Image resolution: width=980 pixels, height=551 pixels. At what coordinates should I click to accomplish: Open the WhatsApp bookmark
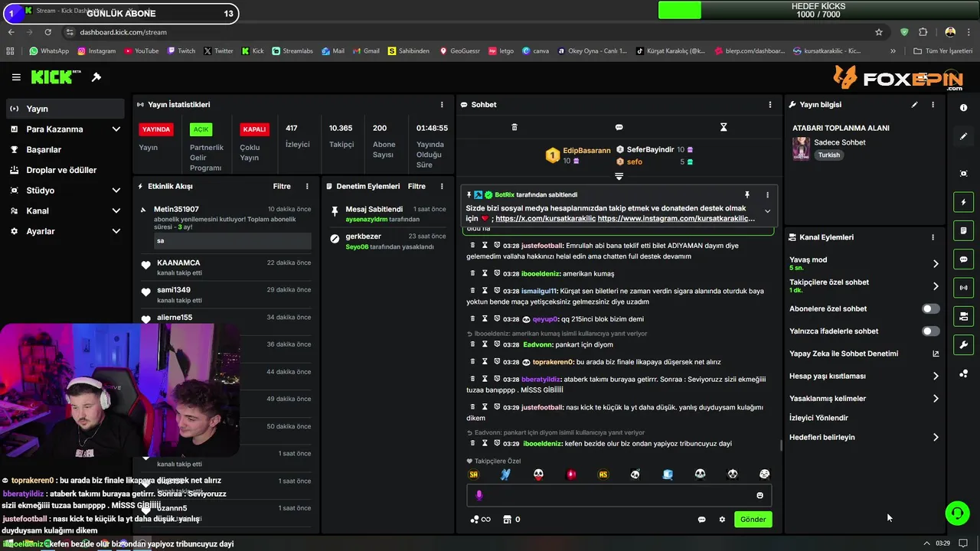[x=49, y=51]
